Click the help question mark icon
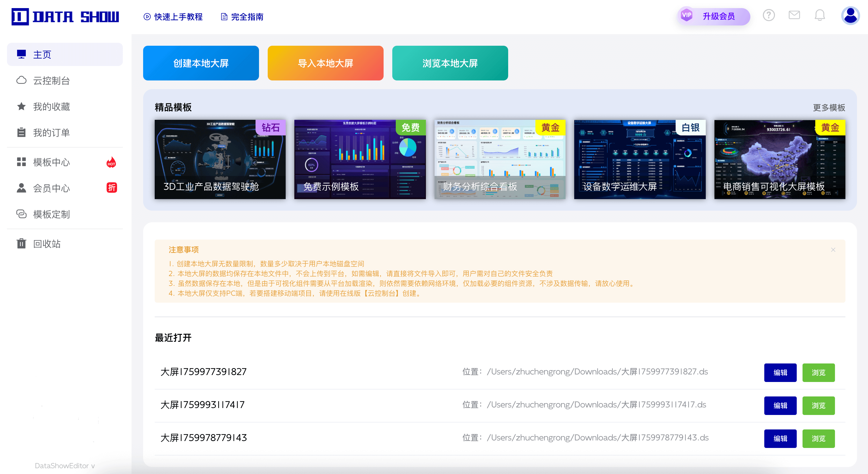The width and height of the screenshot is (868, 474). pyautogui.click(x=769, y=16)
